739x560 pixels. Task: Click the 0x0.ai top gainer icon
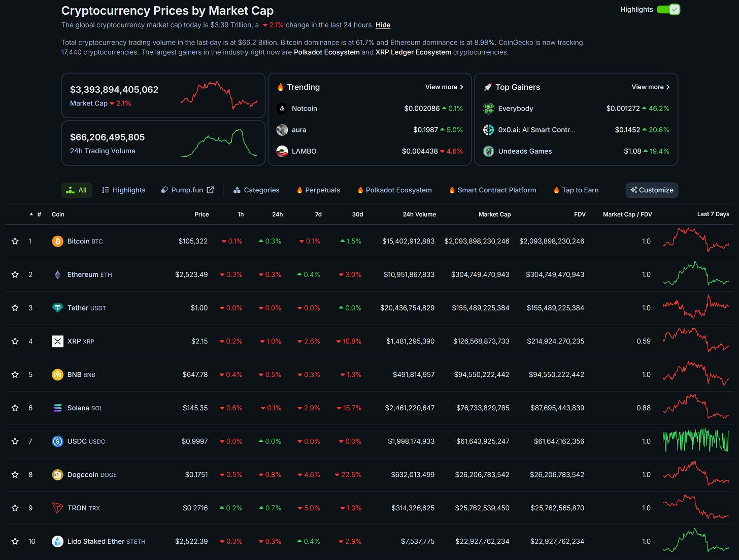tap(488, 130)
